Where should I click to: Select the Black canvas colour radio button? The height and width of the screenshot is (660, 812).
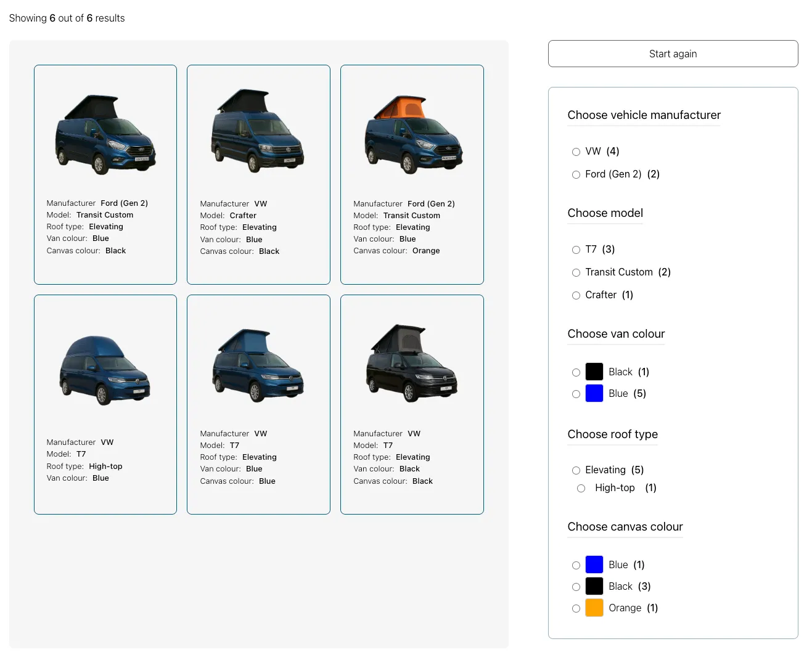coord(576,587)
